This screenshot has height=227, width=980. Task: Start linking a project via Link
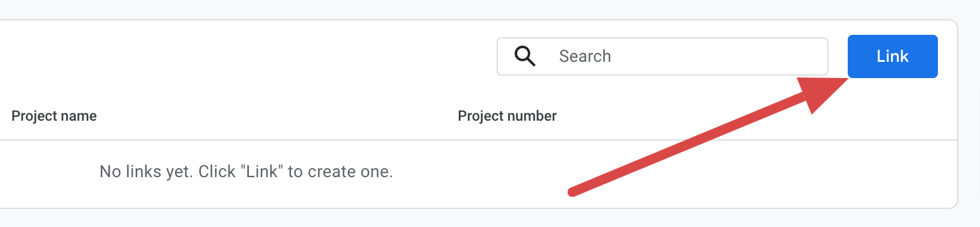point(892,56)
